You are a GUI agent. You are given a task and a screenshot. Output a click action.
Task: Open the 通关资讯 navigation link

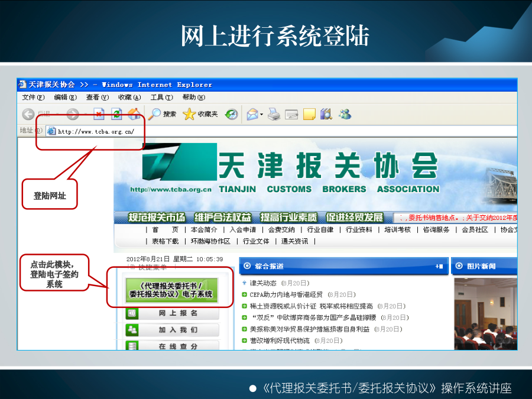[295, 241]
